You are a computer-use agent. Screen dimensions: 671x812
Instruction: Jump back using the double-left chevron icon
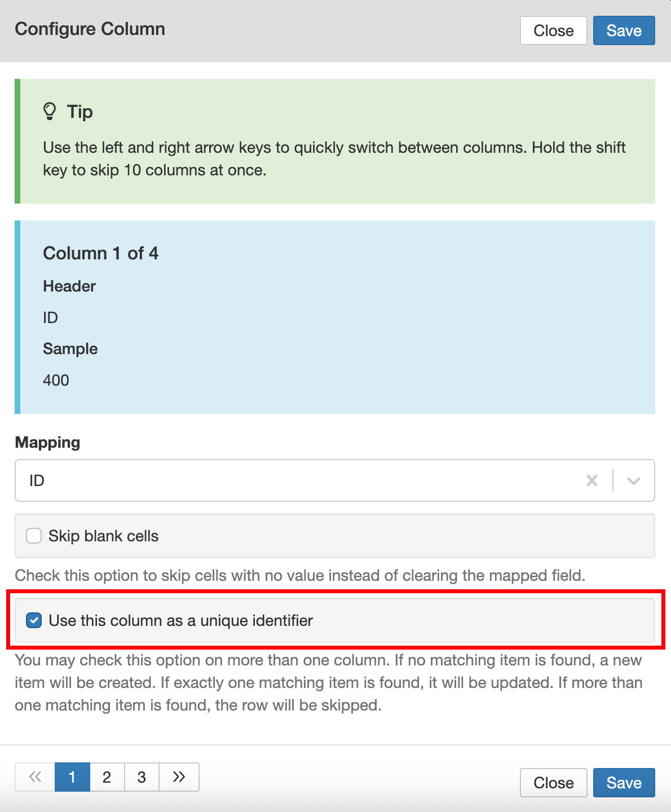pos(35,777)
